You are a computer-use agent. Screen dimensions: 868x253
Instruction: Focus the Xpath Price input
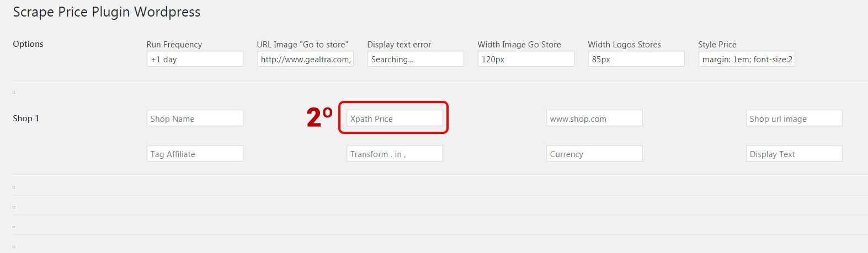click(x=395, y=119)
